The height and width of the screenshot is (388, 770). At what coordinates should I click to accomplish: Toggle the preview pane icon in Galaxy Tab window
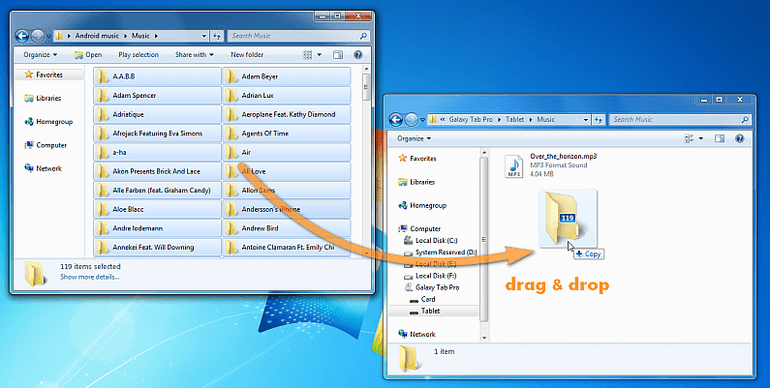pyautogui.click(x=719, y=139)
